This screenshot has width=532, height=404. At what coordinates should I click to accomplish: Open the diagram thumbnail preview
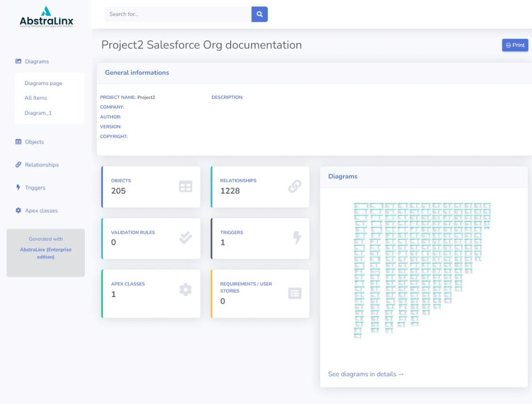(422, 270)
